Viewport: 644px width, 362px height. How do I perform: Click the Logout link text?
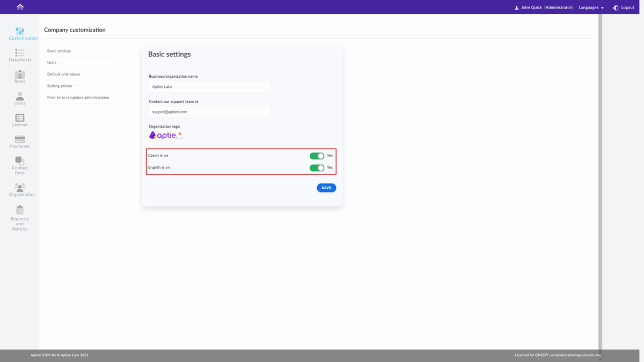(627, 8)
